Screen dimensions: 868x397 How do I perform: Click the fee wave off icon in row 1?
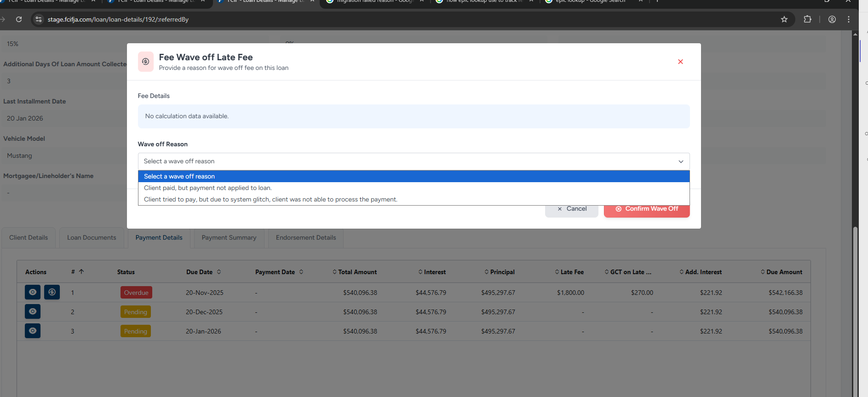[52, 292]
